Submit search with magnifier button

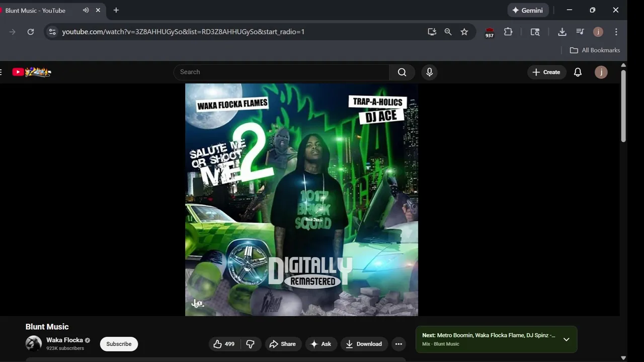click(x=402, y=72)
